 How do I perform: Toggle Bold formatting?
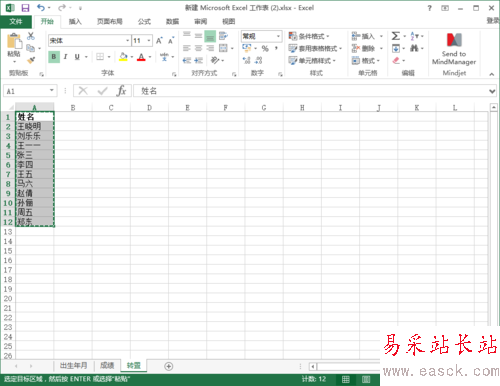coord(54,57)
